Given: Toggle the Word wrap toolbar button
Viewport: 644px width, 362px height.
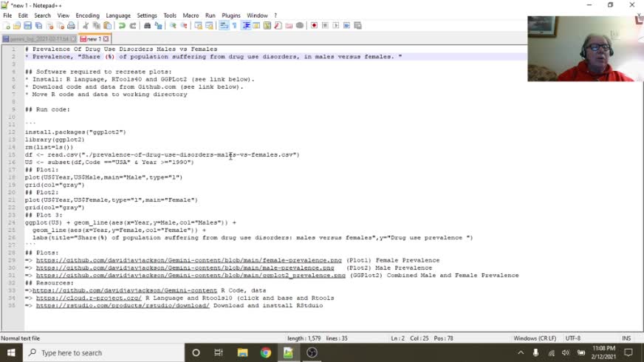Looking at the screenshot, I should 224,25.
